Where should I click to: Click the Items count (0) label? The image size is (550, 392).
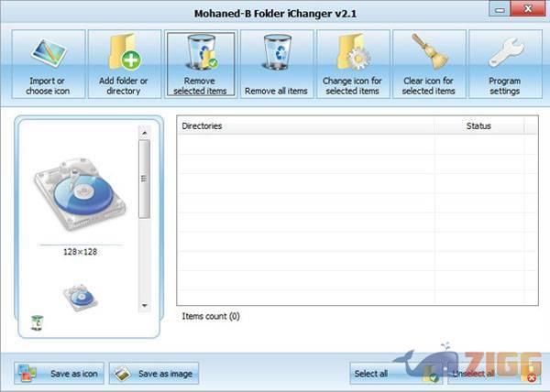pyautogui.click(x=211, y=316)
